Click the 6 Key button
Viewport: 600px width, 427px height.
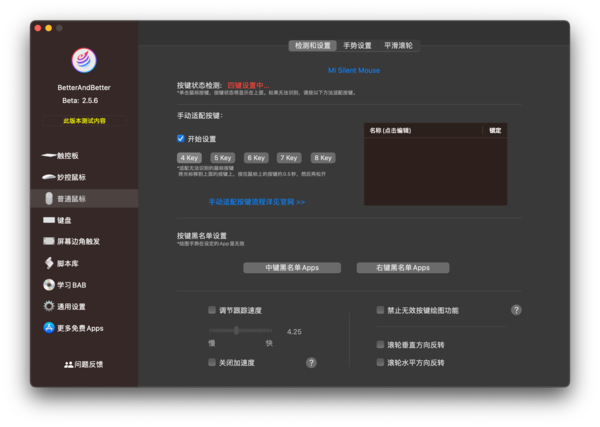(256, 158)
